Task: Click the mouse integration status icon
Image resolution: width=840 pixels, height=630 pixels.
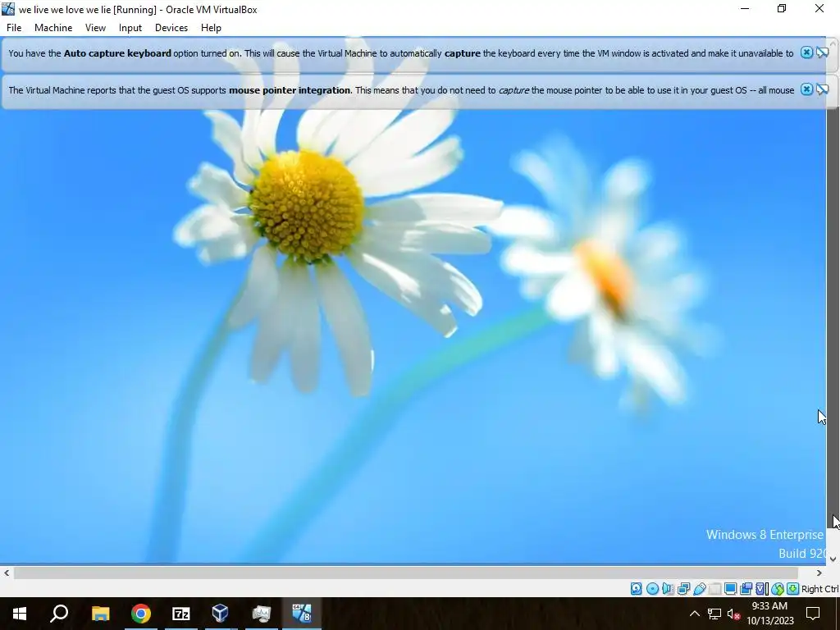Action: tap(778, 589)
